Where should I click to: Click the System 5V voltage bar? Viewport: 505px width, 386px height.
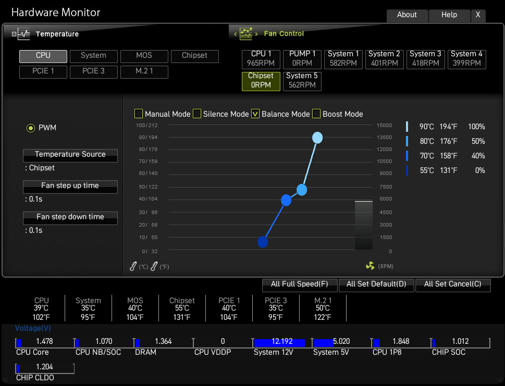click(x=342, y=342)
